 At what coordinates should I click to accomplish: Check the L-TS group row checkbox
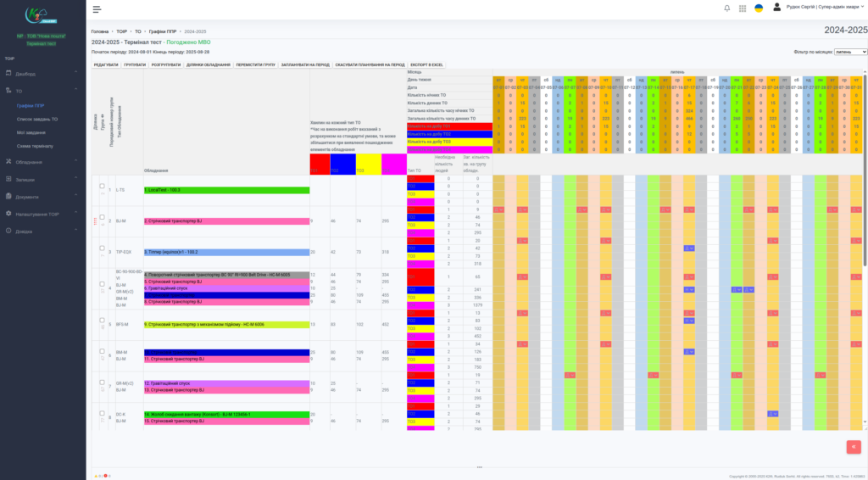click(x=103, y=187)
